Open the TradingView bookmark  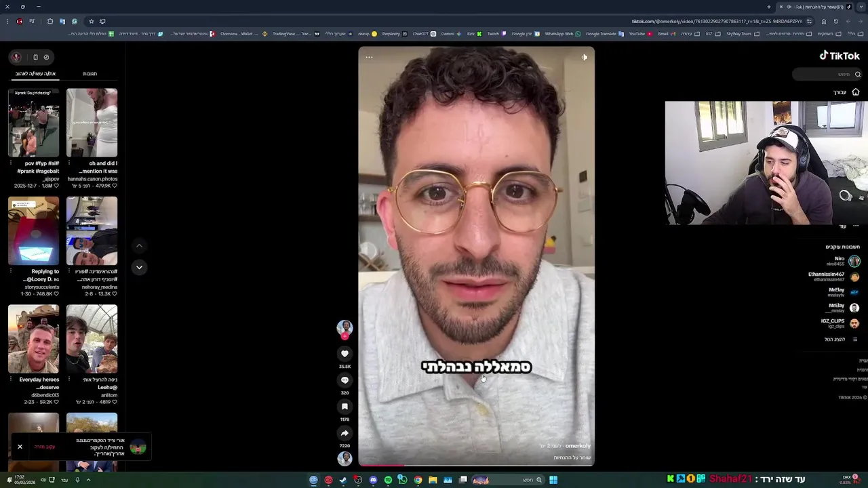coord(296,34)
